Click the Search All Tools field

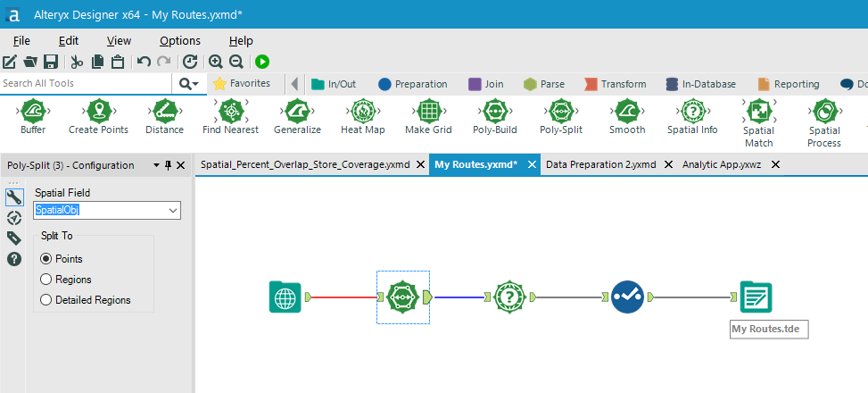(86, 84)
